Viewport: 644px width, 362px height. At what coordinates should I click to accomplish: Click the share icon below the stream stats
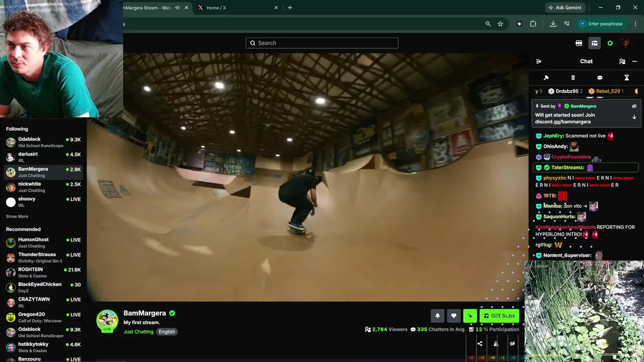480,344
